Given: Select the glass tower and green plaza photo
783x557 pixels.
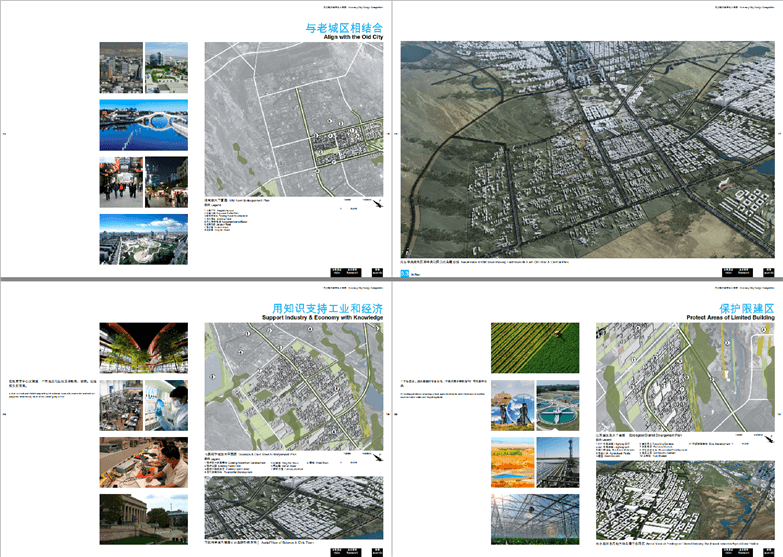Looking at the screenshot, I should 166,67.
